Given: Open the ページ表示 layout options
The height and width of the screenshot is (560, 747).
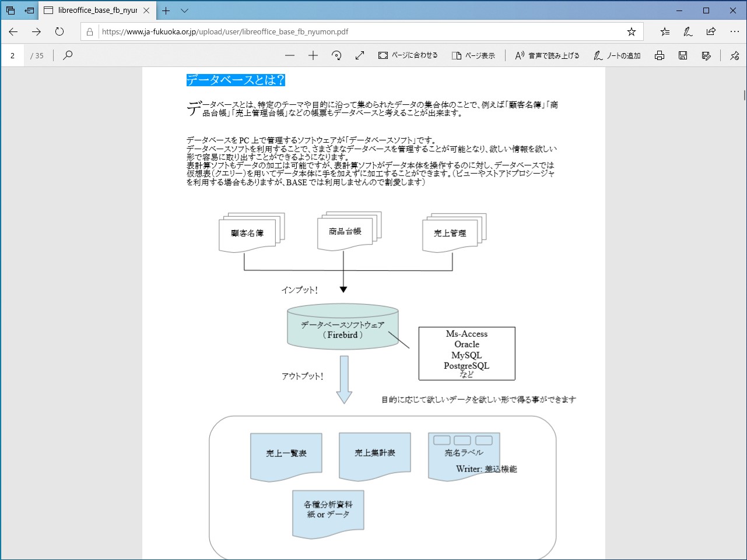Looking at the screenshot, I should (x=474, y=55).
